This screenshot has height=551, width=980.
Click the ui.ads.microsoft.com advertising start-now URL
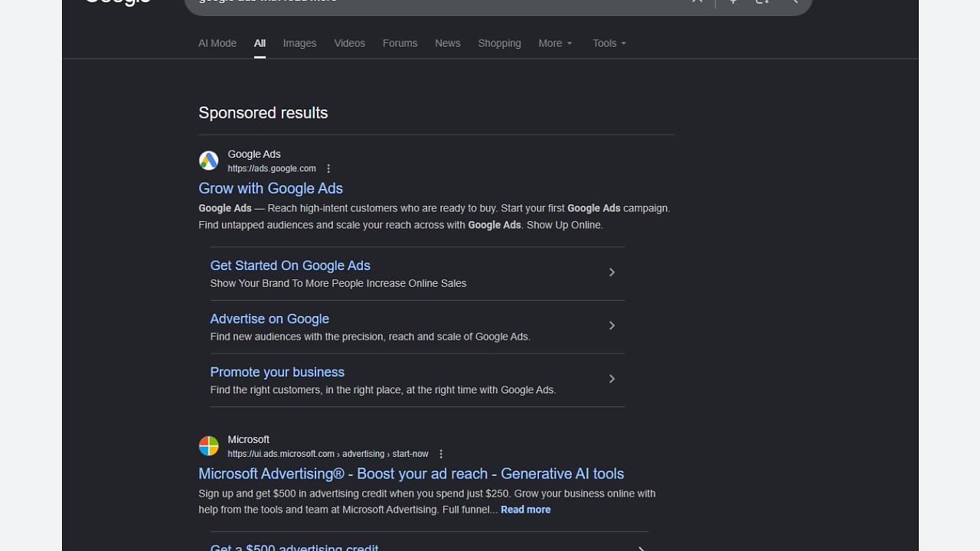coord(328,454)
